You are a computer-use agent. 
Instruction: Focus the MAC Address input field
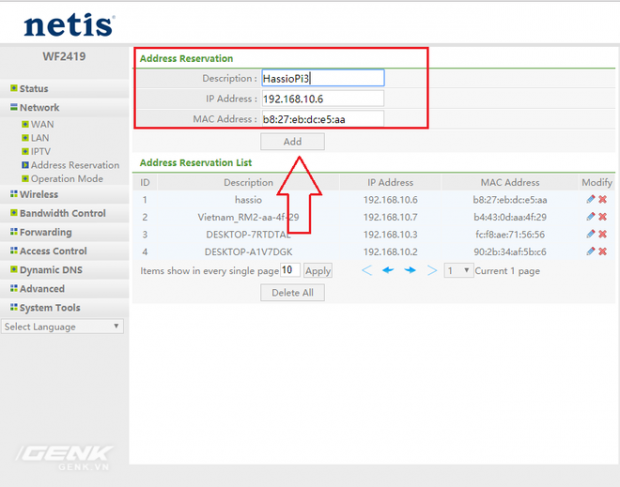(x=322, y=119)
